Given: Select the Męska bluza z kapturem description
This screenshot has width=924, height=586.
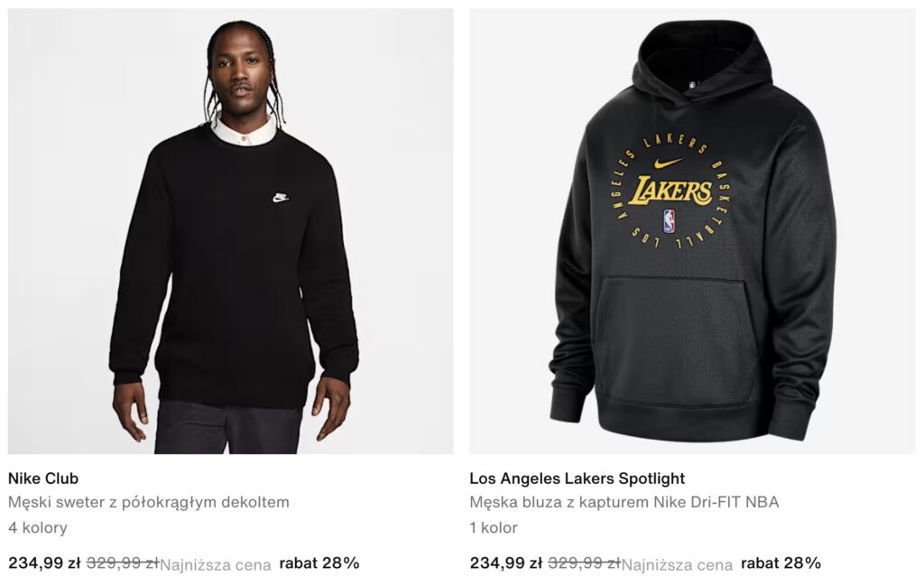Looking at the screenshot, I should (x=624, y=502).
